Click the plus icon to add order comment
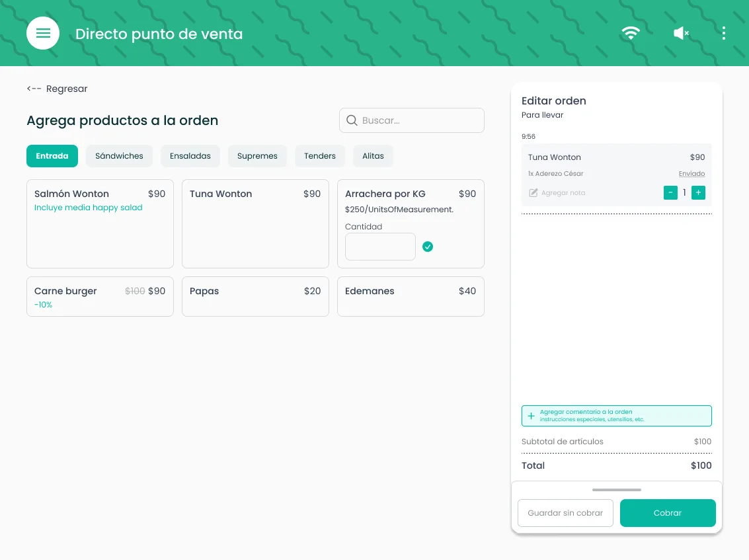749x560 pixels. click(x=531, y=416)
